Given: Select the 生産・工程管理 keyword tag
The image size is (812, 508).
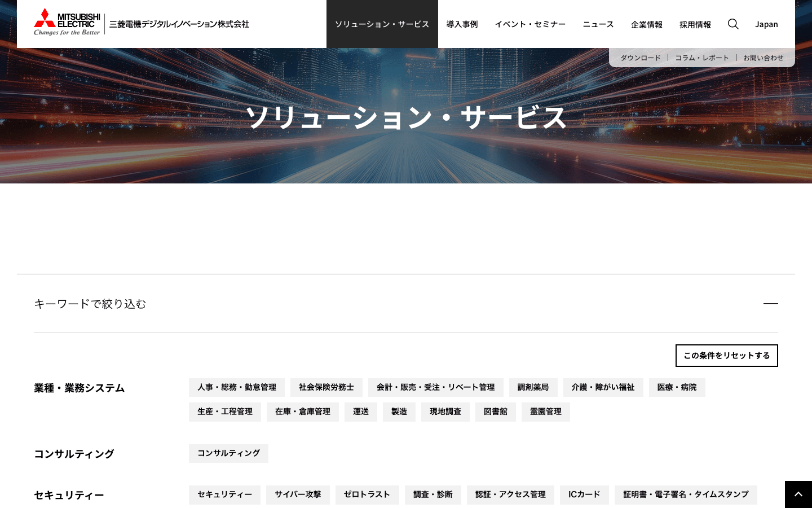Looking at the screenshot, I should (225, 412).
